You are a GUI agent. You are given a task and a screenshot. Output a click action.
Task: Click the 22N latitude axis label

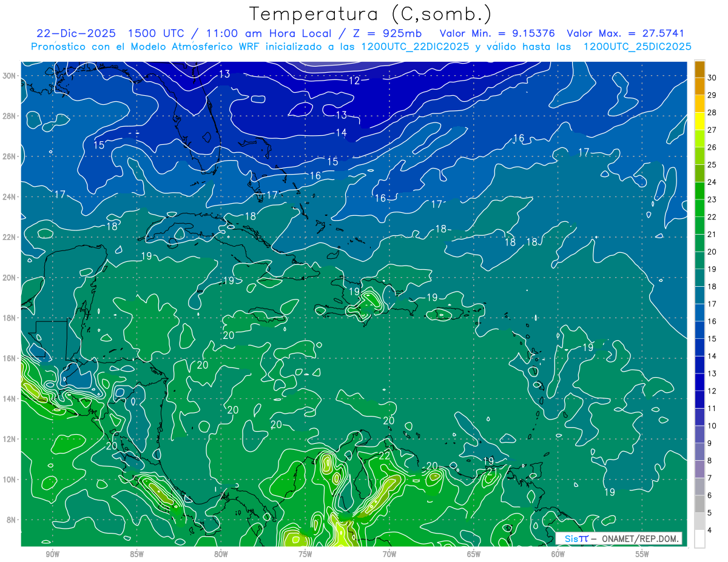pyautogui.click(x=9, y=237)
